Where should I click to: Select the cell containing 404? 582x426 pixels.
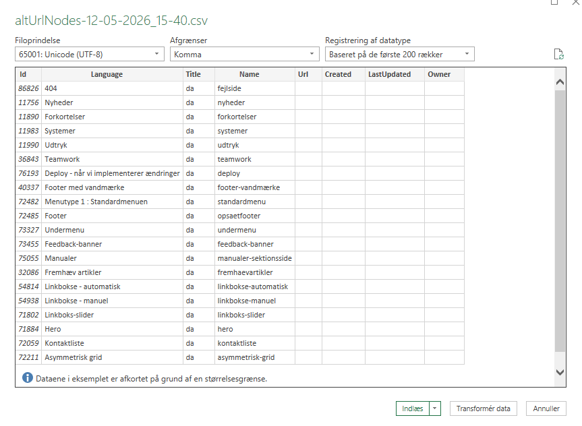coord(112,88)
